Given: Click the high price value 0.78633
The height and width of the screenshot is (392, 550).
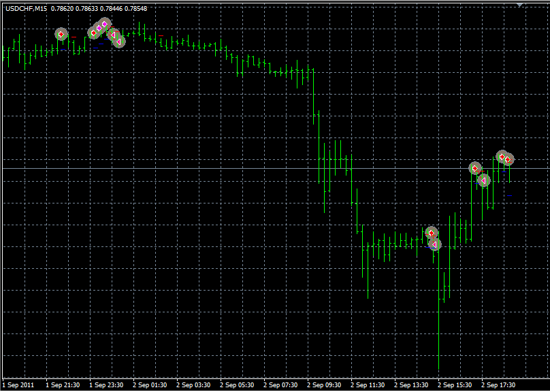Looking at the screenshot, I should tap(87, 8).
